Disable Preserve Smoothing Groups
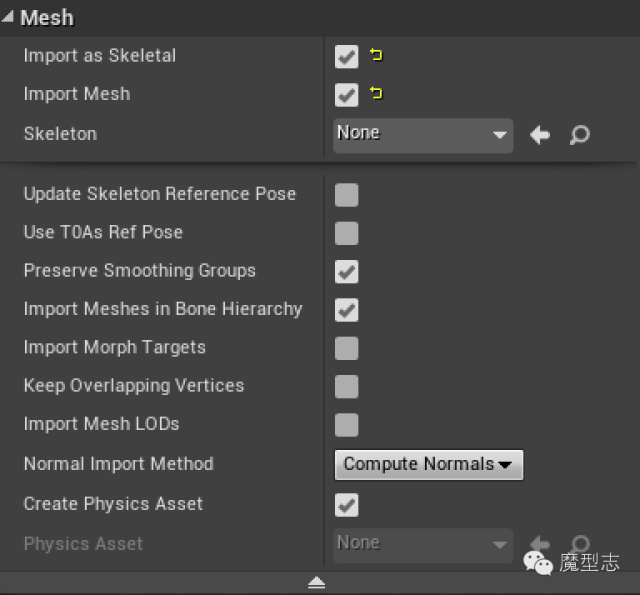 [347, 271]
